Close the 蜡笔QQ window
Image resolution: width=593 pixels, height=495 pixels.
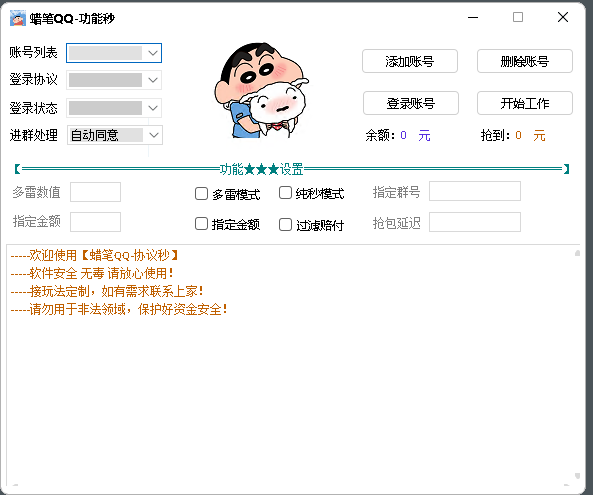coord(563,17)
